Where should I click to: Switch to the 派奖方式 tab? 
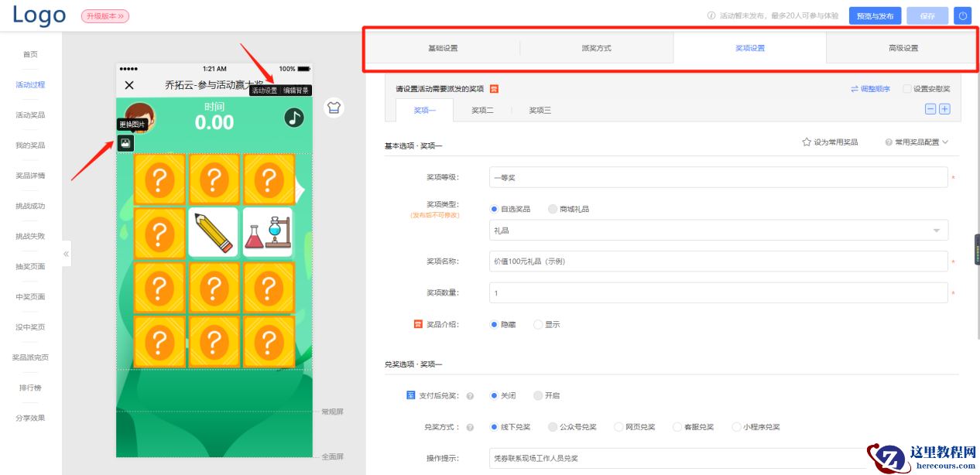[596, 47]
